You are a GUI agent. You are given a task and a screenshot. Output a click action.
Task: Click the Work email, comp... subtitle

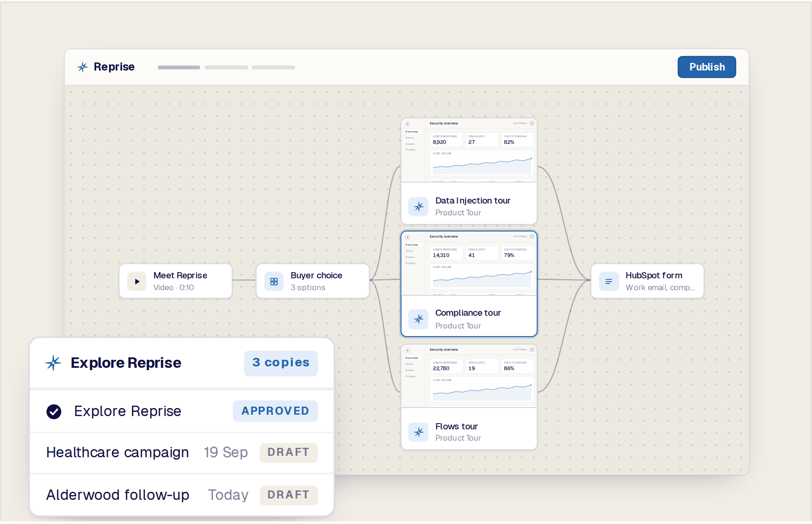(x=660, y=287)
